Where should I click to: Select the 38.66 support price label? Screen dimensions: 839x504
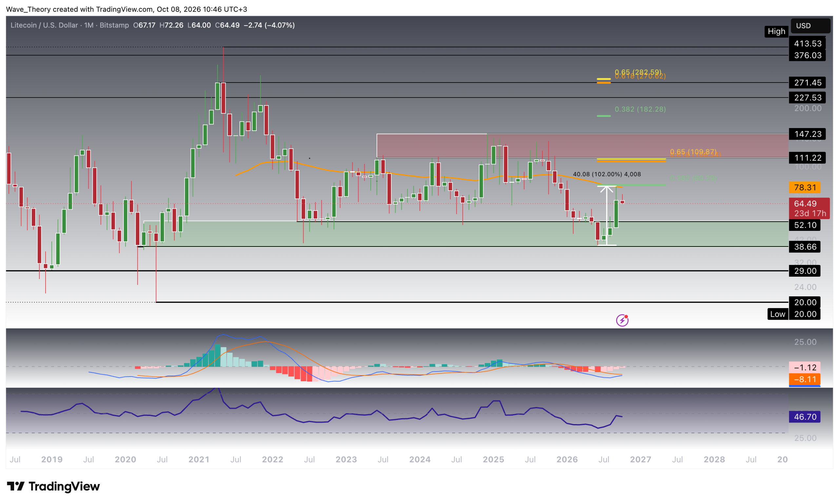[804, 247]
